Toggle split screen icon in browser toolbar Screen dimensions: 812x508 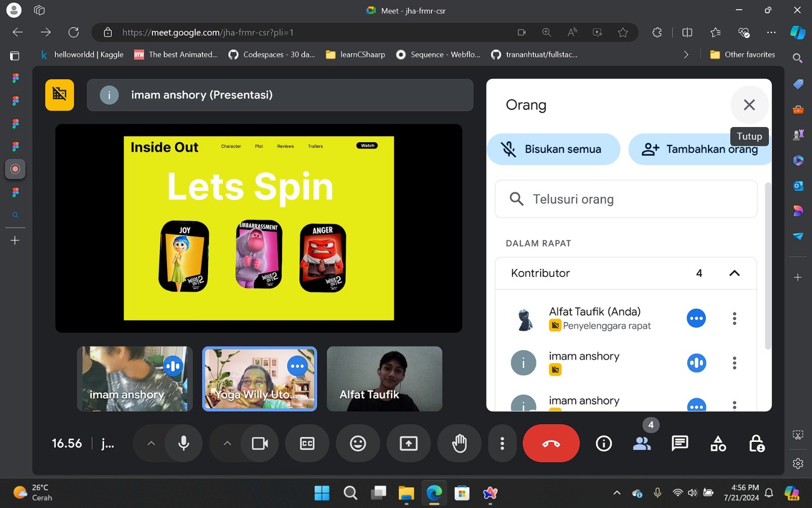(687, 33)
